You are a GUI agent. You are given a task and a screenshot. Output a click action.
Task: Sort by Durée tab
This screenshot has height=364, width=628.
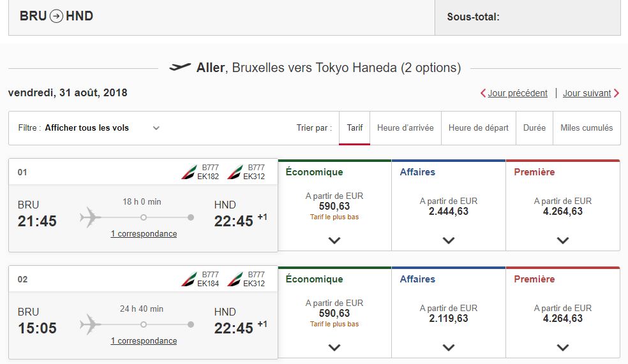(x=534, y=128)
